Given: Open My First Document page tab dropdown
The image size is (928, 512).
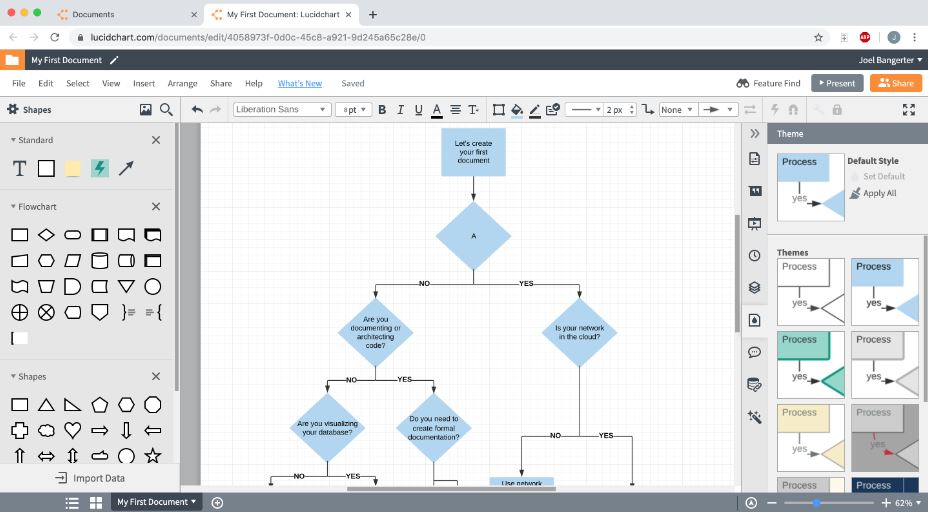Looking at the screenshot, I should [156, 502].
